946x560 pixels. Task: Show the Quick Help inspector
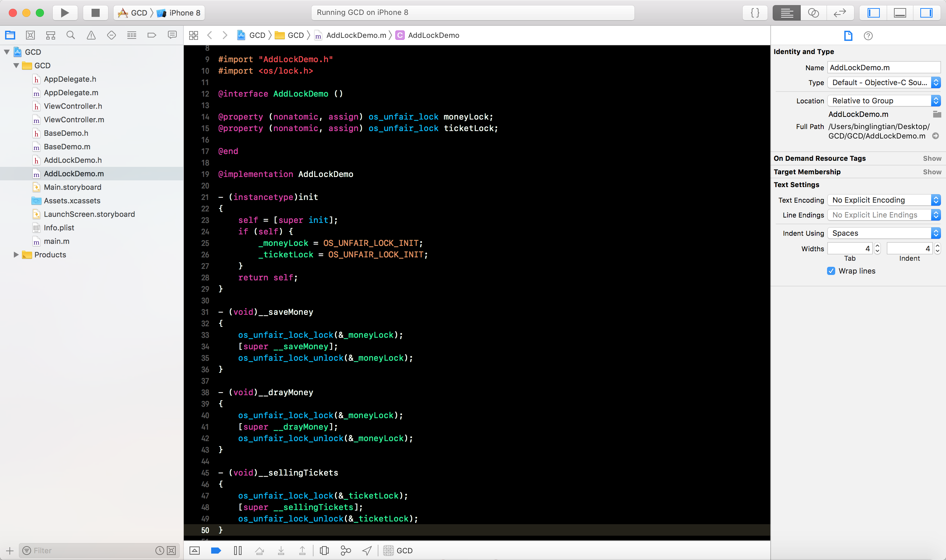pos(868,36)
